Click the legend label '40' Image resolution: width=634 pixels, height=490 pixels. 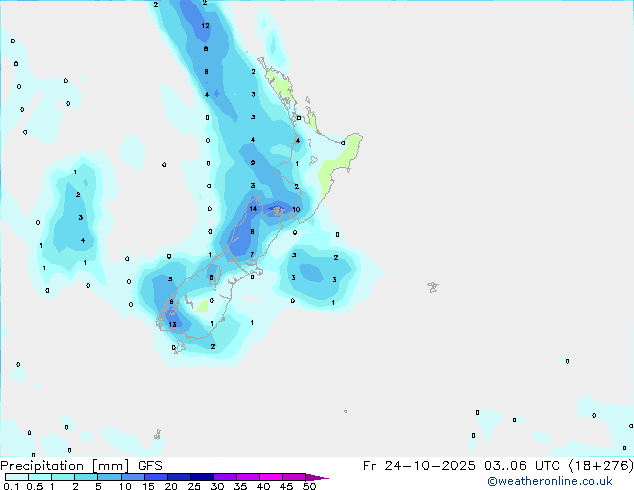[263, 486]
